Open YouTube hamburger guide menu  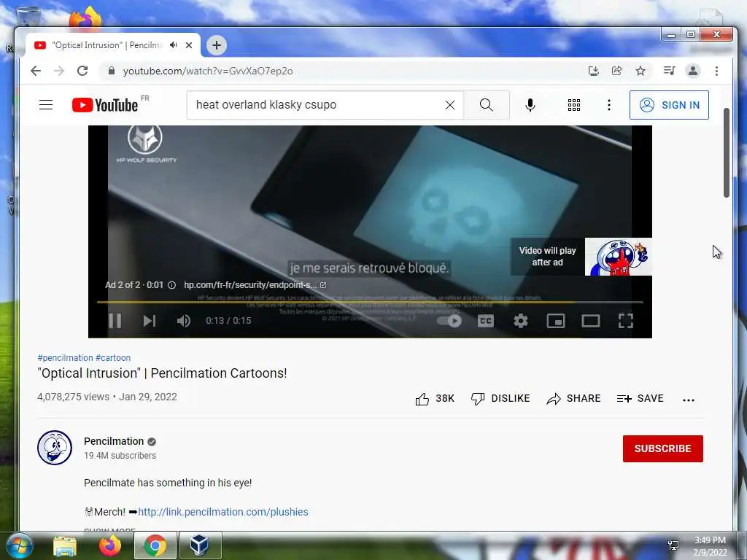coord(46,105)
